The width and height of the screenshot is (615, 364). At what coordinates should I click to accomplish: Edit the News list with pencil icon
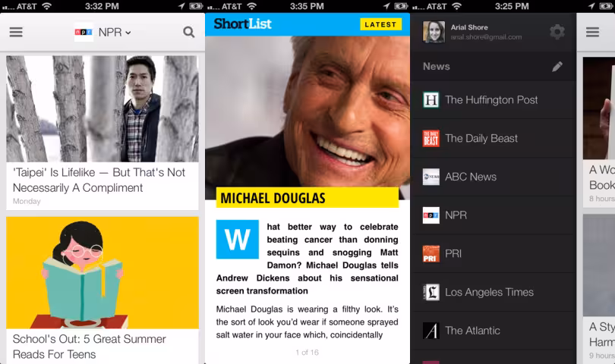(557, 66)
